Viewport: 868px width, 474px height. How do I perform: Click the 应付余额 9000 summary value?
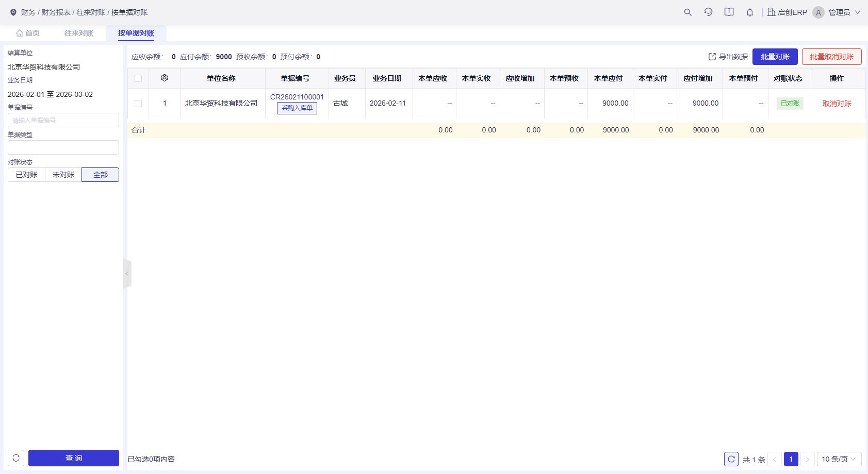click(224, 57)
